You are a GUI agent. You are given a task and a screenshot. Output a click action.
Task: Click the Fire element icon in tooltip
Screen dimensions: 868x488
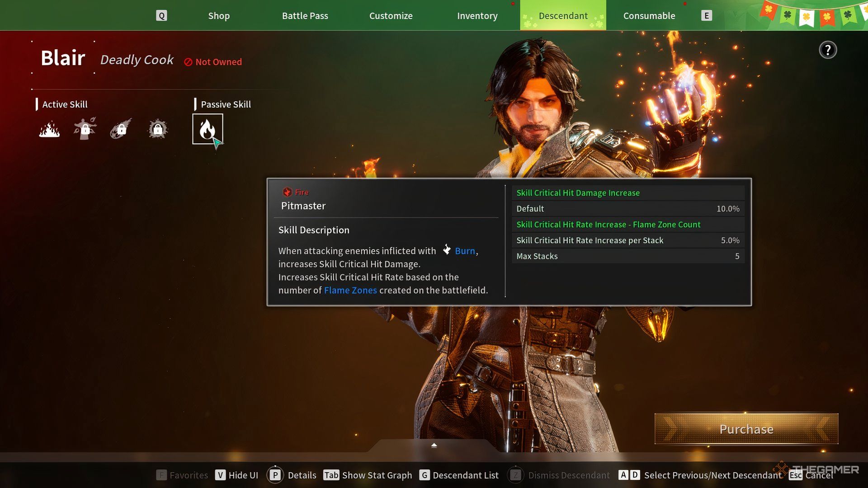tap(287, 192)
